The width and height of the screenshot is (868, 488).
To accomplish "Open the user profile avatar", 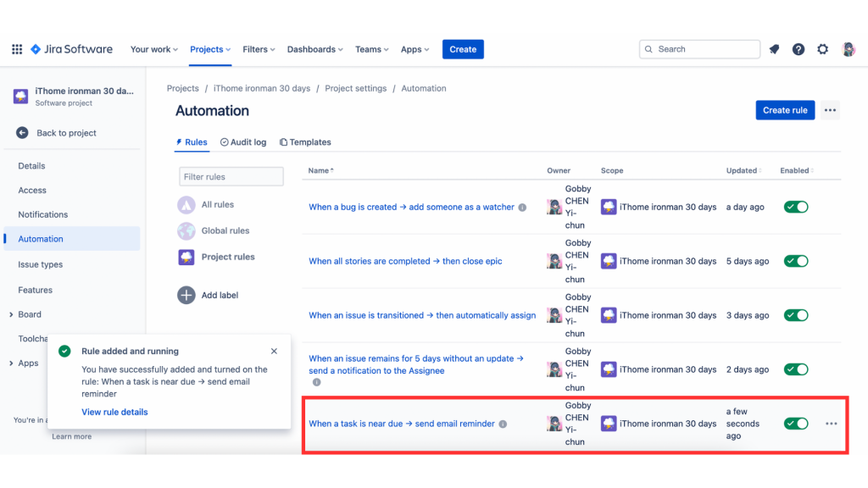I will (848, 49).
